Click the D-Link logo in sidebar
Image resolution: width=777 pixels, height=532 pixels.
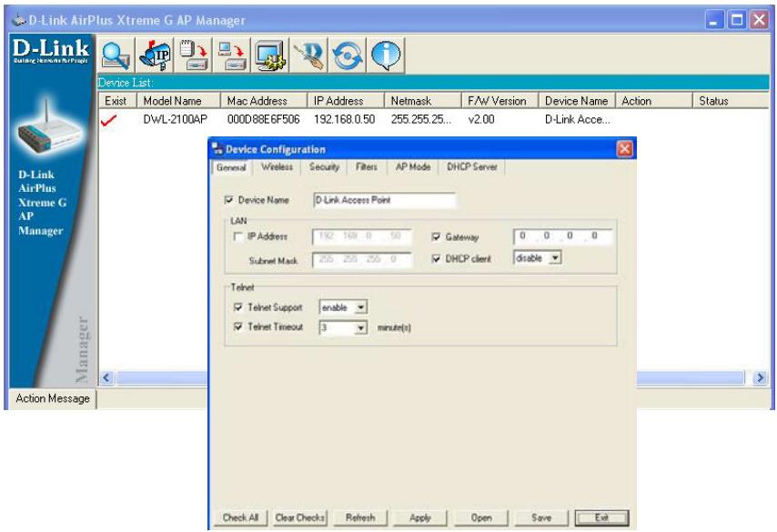pos(51,51)
